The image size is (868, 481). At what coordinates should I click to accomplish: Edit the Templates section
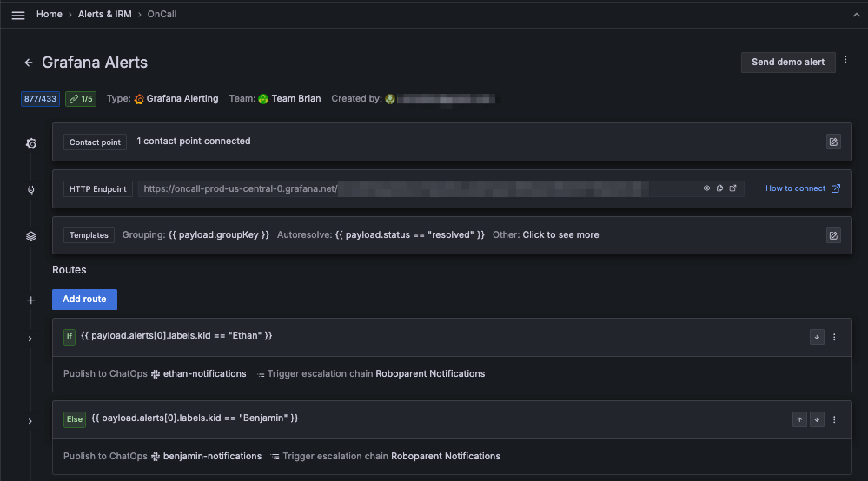[x=833, y=235]
